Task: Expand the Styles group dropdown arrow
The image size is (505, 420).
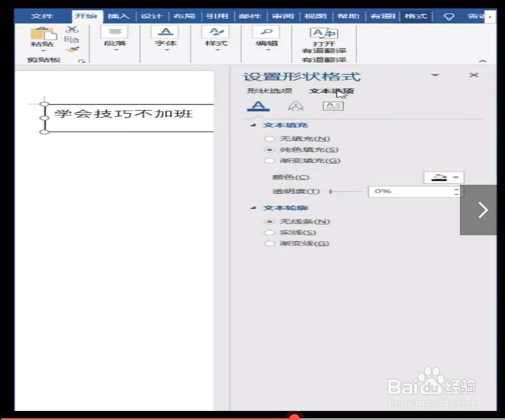Action: (217, 50)
